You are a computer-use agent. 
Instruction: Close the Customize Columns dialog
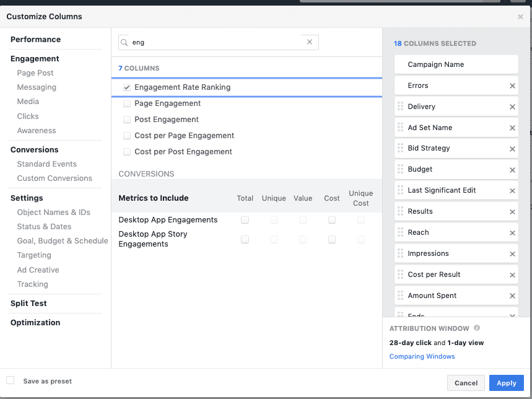coord(520,17)
